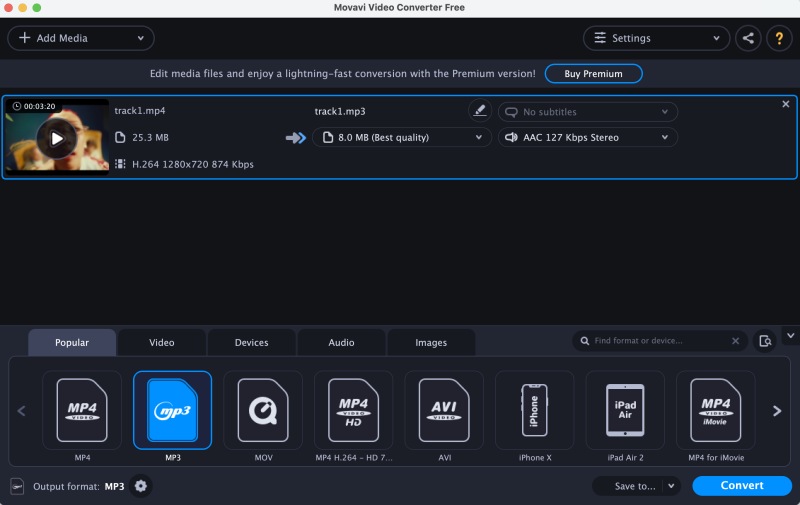
Task: Choose the MP3 format icon
Action: coord(172,410)
